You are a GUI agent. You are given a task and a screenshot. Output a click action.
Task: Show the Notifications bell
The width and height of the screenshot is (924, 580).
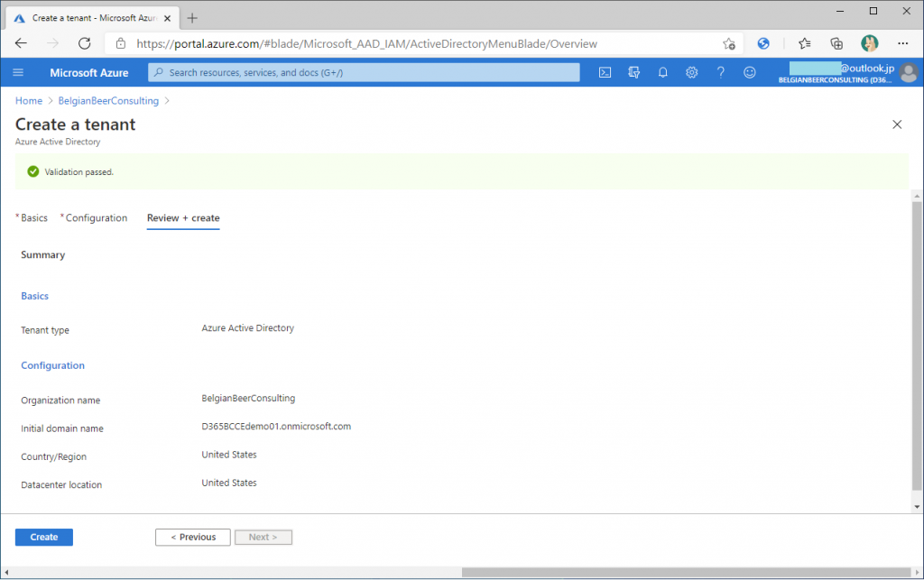(x=663, y=72)
